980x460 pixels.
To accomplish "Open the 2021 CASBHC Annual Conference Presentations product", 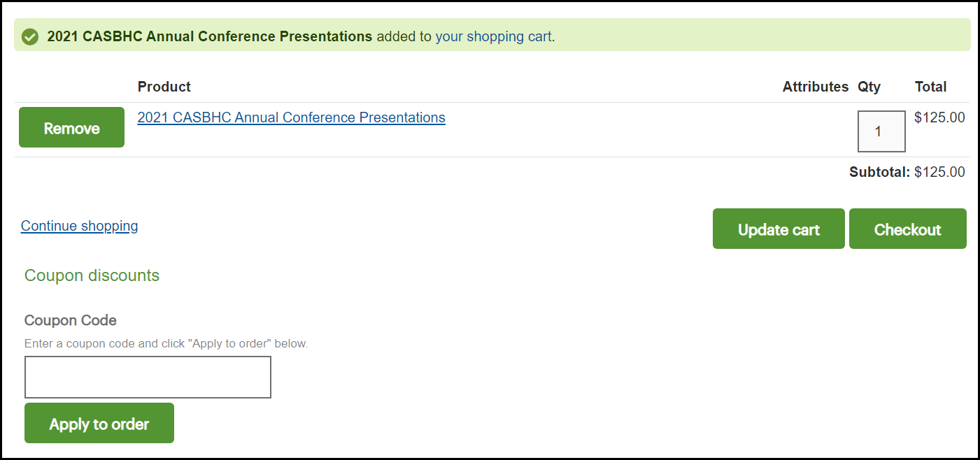I will click(x=291, y=117).
